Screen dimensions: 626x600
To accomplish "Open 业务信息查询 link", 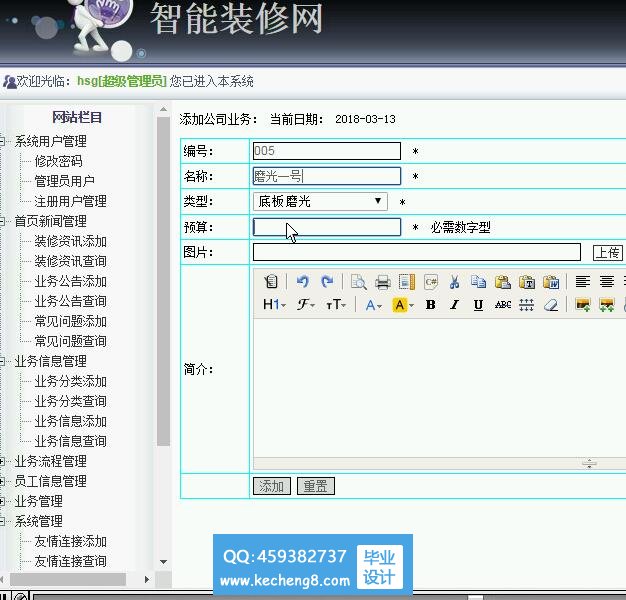I will pos(70,442).
